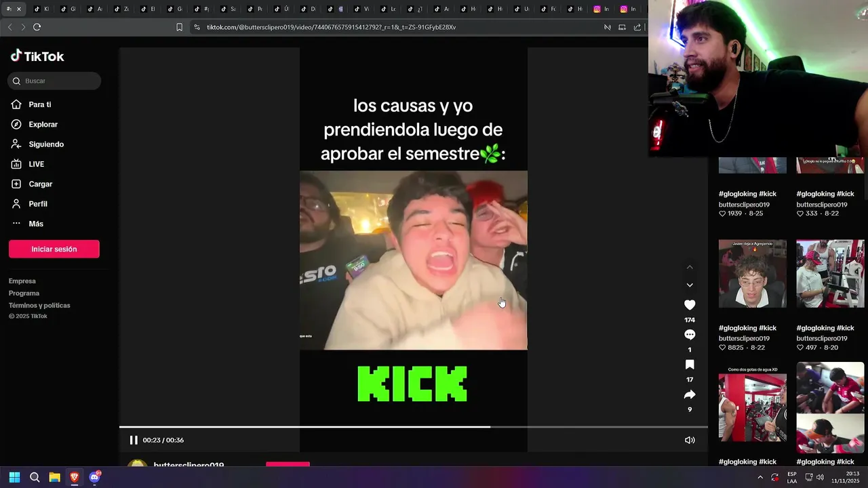This screenshot has width=868, height=488.
Task: Click the site information icon in address bar
Action: click(197, 27)
